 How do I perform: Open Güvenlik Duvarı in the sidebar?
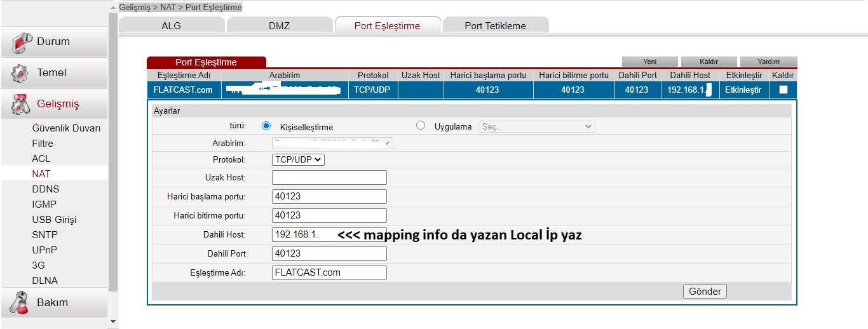pyautogui.click(x=66, y=128)
